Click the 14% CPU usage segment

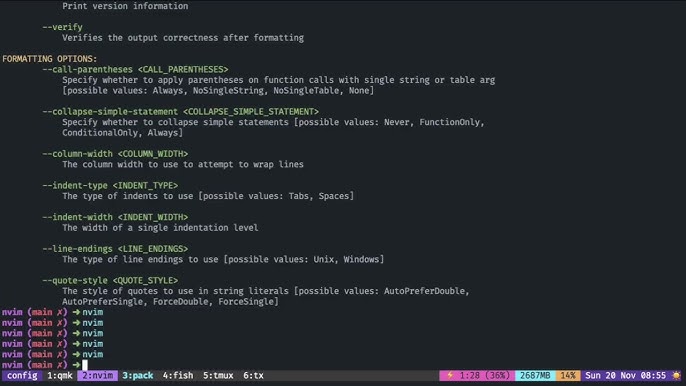(x=568, y=375)
